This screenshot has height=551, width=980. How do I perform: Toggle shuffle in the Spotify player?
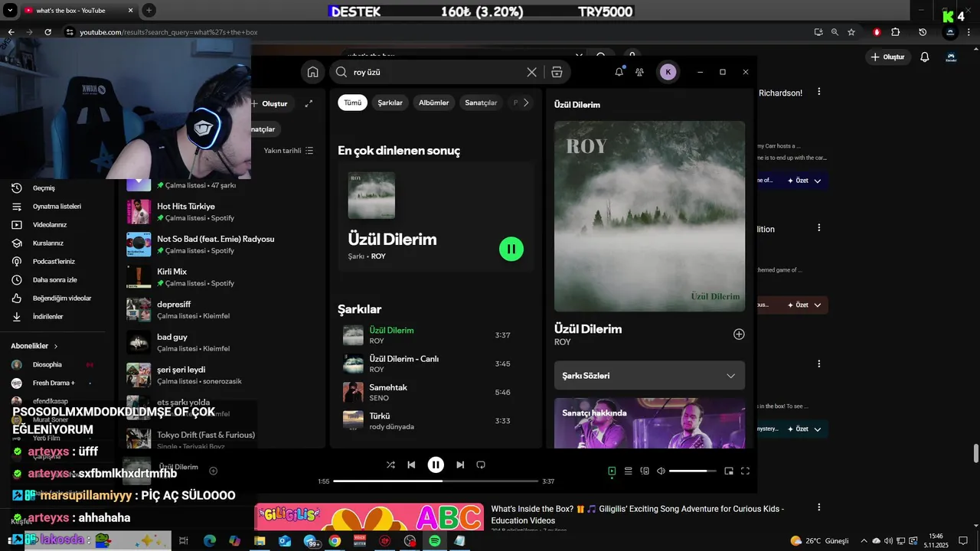[390, 465]
